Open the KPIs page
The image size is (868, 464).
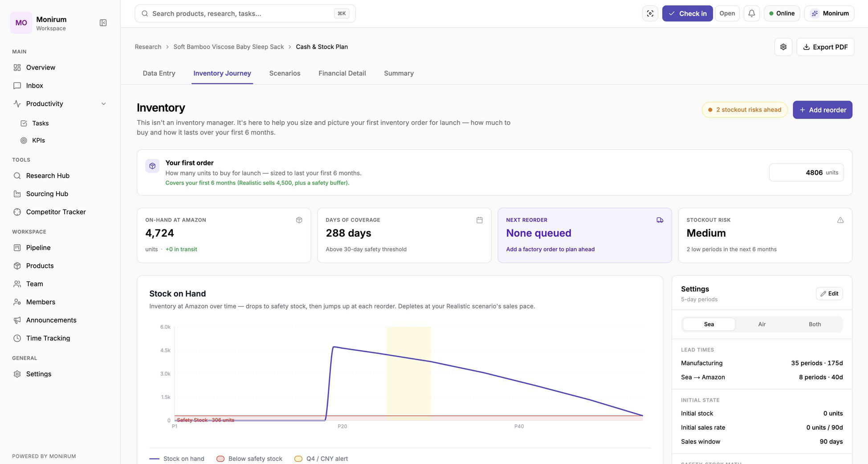(38, 140)
